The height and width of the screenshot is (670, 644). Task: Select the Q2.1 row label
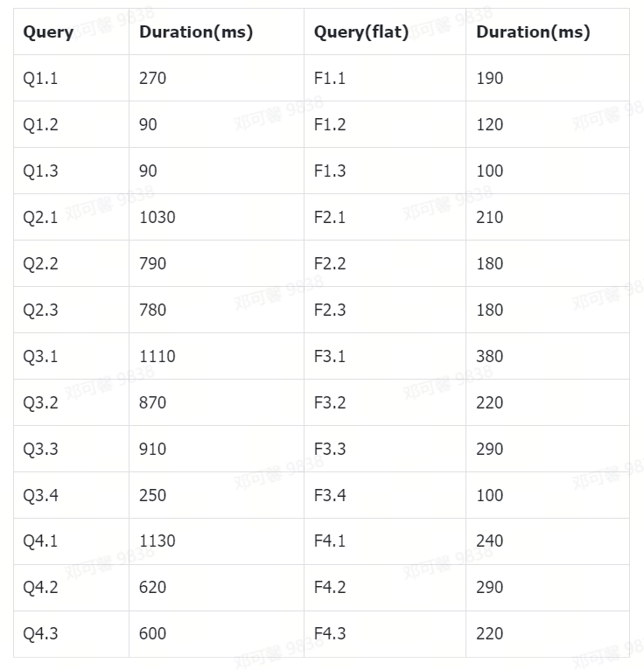click(40, 217)
